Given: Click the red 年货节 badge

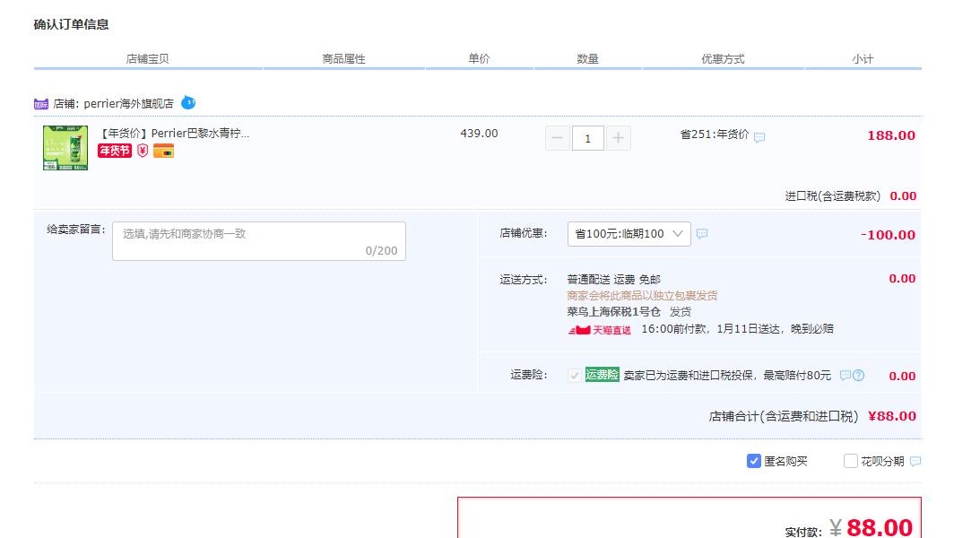Looking at the screenshot, I should [x=115, y=151].
